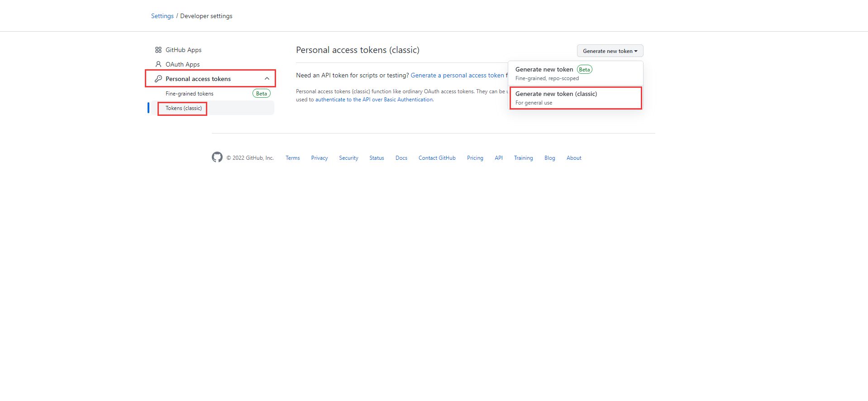The width and height of the screenshot is (868, 401).
Task: Click the OAuth Apps person icon
Action: click(158, 64)
